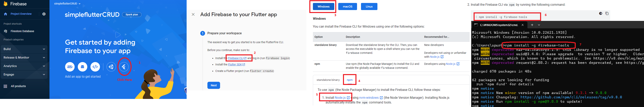Copy the npm install command snippet
This screenshot has height=107, width=644.
pos(607,13)
